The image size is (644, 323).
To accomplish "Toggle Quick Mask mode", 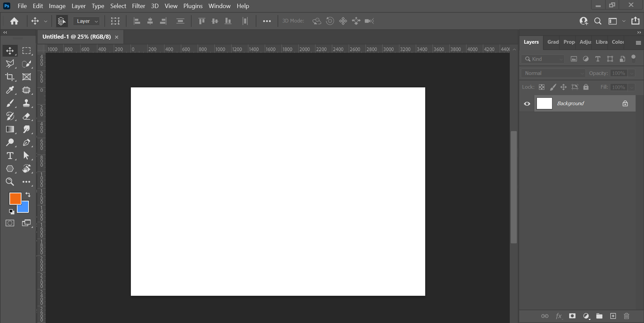I will [x=10, y=223].
